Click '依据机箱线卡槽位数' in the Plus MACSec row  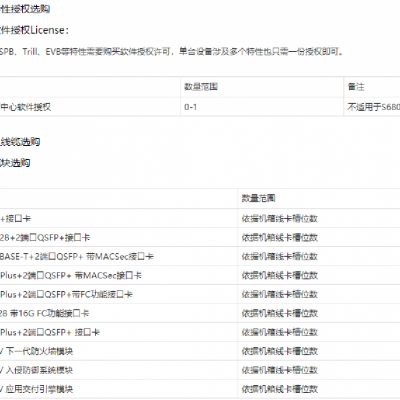280,276
